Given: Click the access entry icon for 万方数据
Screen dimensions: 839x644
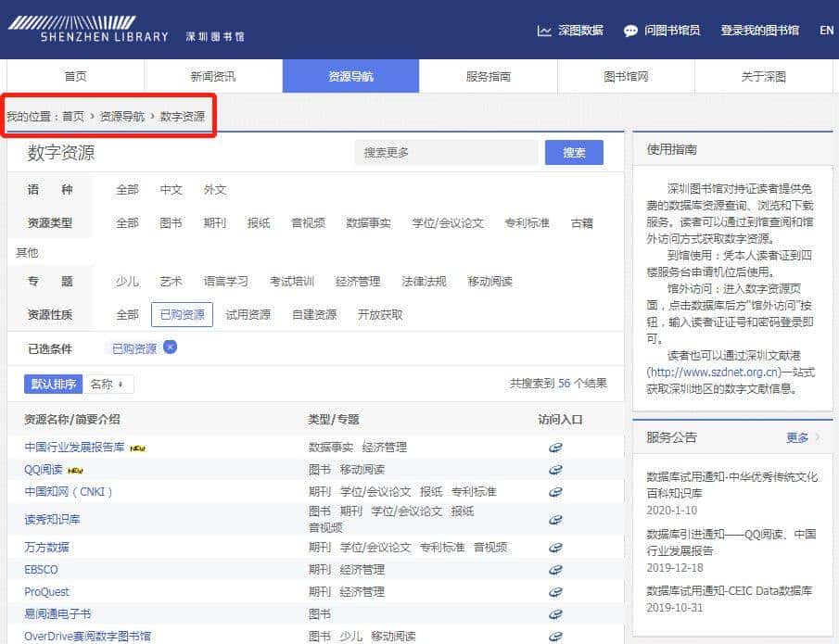Looking at the screenshot, I should pyautogui.click(x=555, y=548).
